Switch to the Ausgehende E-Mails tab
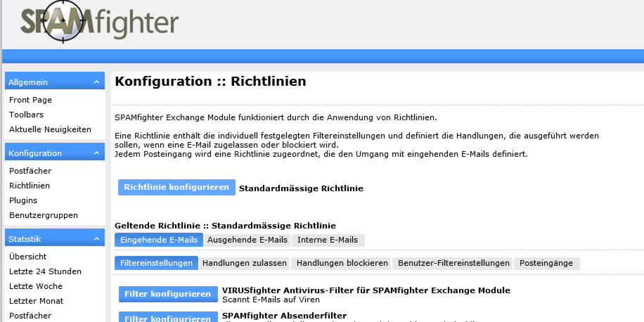The height and width of the screenshot is (322, 644). 247,240
